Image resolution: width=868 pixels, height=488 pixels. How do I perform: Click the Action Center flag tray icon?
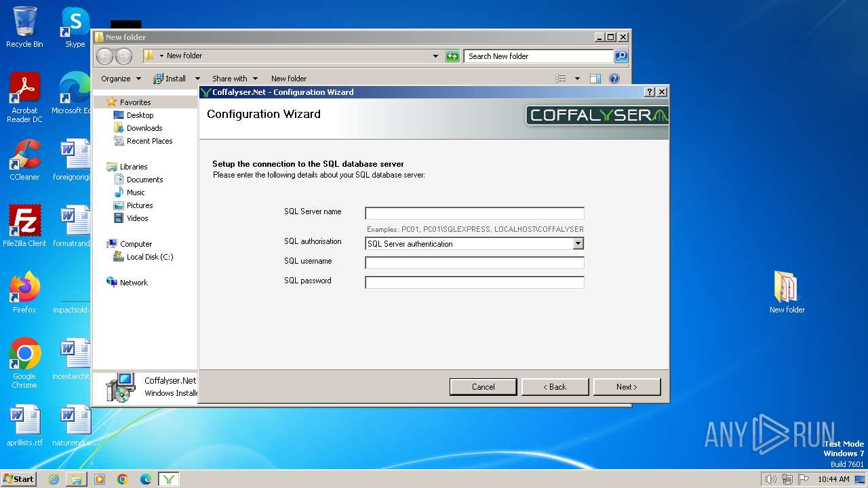[x=802, y=479]
